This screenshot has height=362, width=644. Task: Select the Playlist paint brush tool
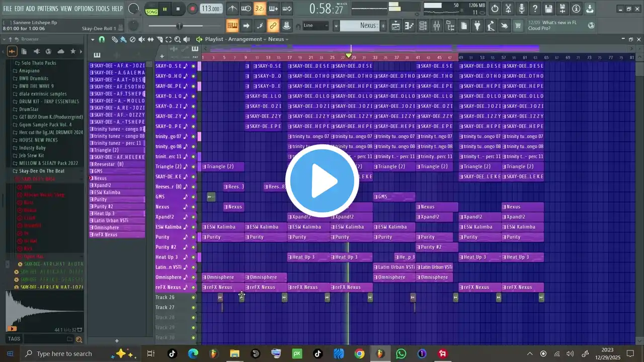tap(124, 39)
